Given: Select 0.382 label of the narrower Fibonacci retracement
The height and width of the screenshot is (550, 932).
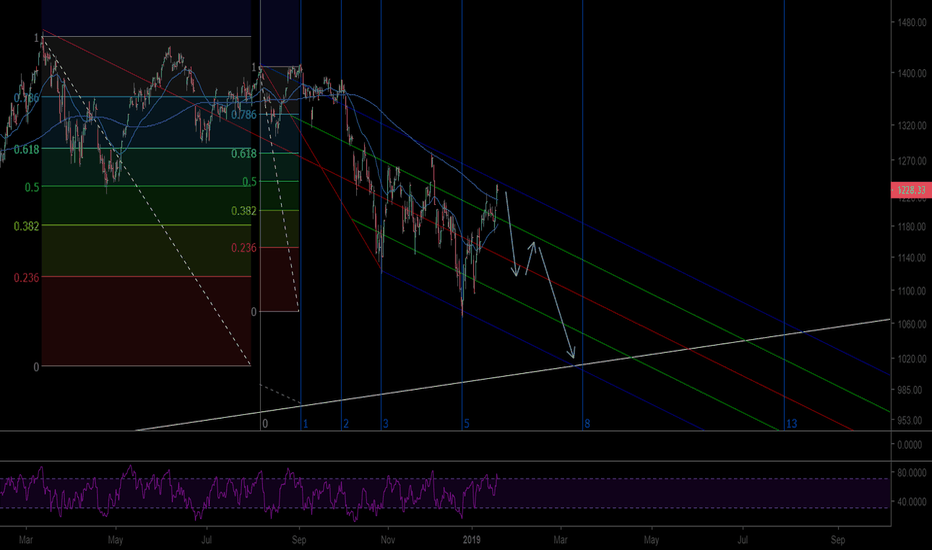Looking at the screenshot, I should pos(244,211).
